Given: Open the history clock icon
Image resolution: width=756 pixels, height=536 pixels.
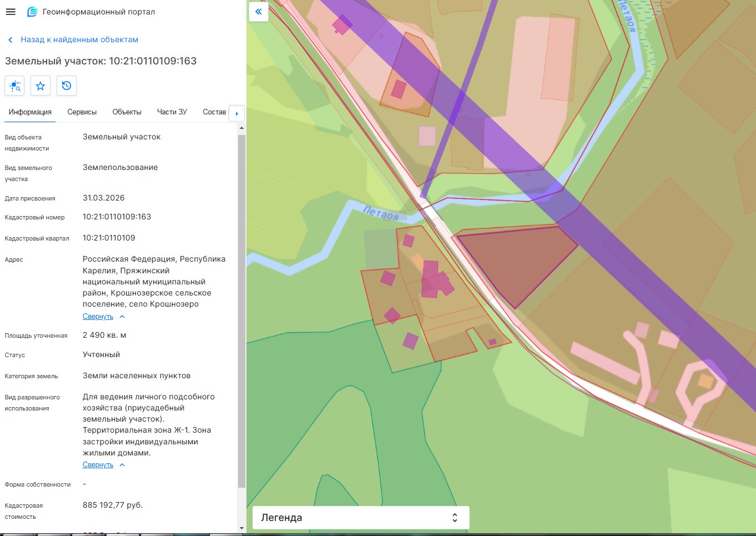Looking at the screenshot, I should click(67, 86).
